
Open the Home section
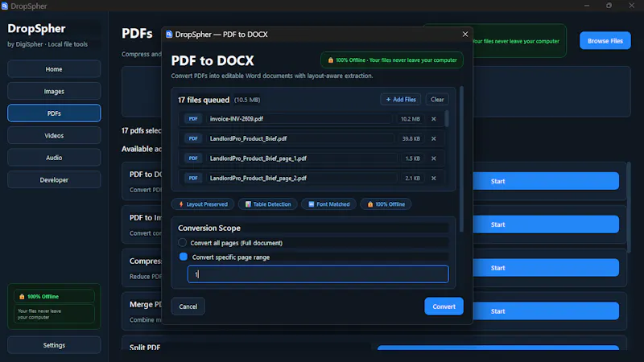point(54,69)
